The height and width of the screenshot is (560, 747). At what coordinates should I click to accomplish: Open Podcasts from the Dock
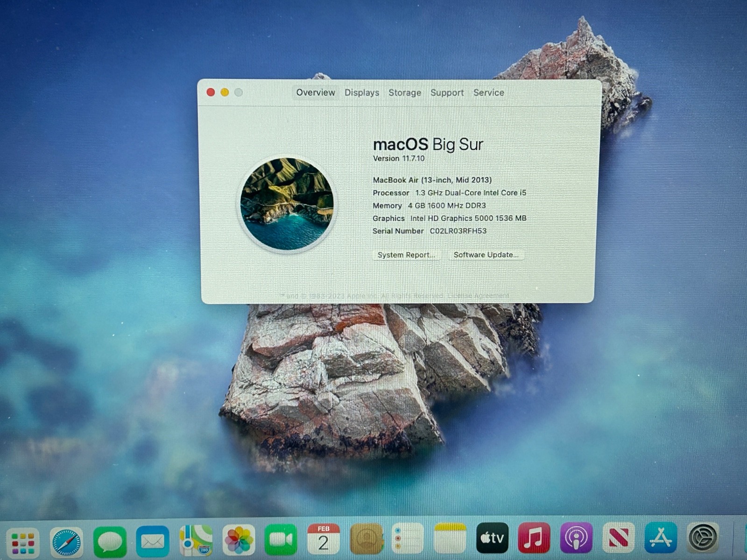(x=576, y=538)
